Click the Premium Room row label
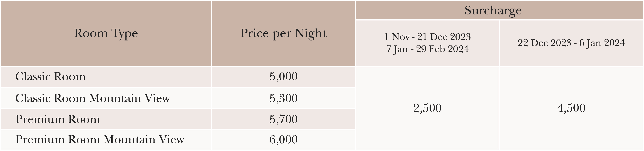This screenshot has width=644, height=151. pyautogui.click(x=58, y=119)
